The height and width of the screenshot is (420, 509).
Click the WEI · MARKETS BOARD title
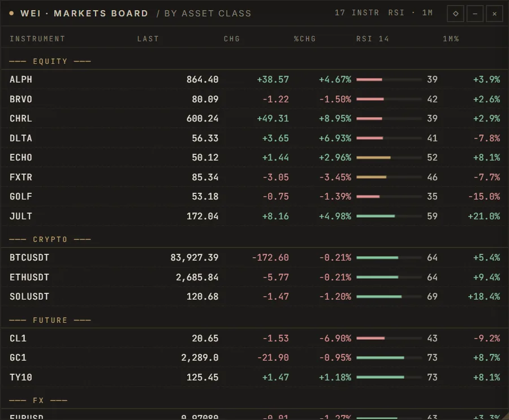coord(84,14)
